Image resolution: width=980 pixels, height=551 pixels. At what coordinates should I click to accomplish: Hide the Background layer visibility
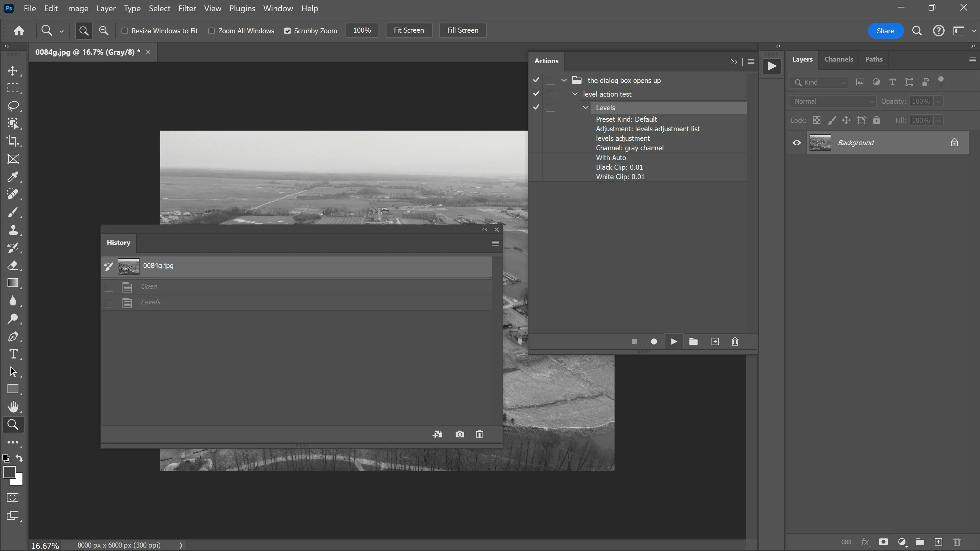[x=797, y=143]
